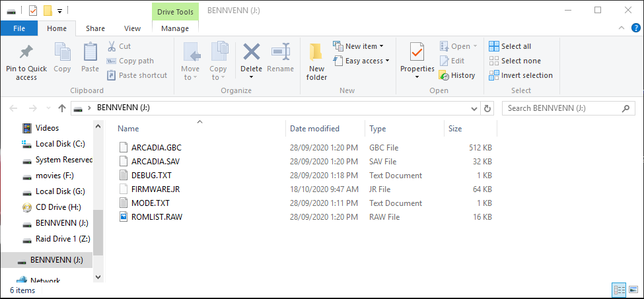Click the search magnifier icon
The image size is (644, 299).
(626, 108)
